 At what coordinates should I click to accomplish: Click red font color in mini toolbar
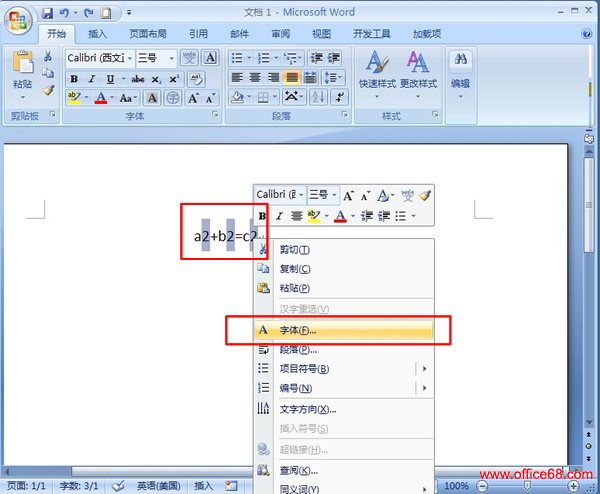pos(340,217)
